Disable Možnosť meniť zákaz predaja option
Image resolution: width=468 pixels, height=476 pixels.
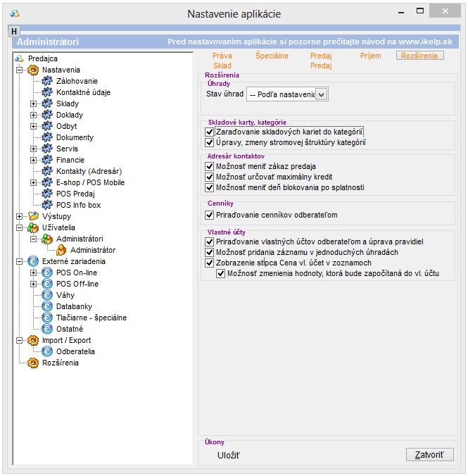[209, 167]
